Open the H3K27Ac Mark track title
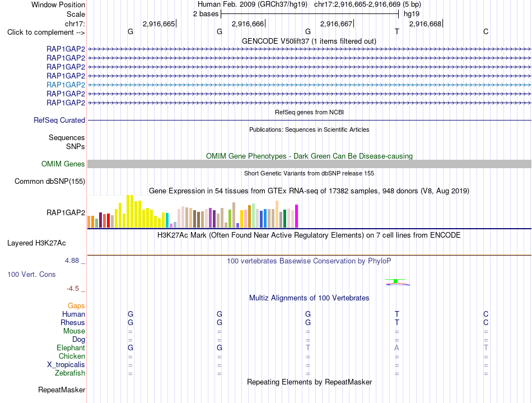 (x=309, y=235)
